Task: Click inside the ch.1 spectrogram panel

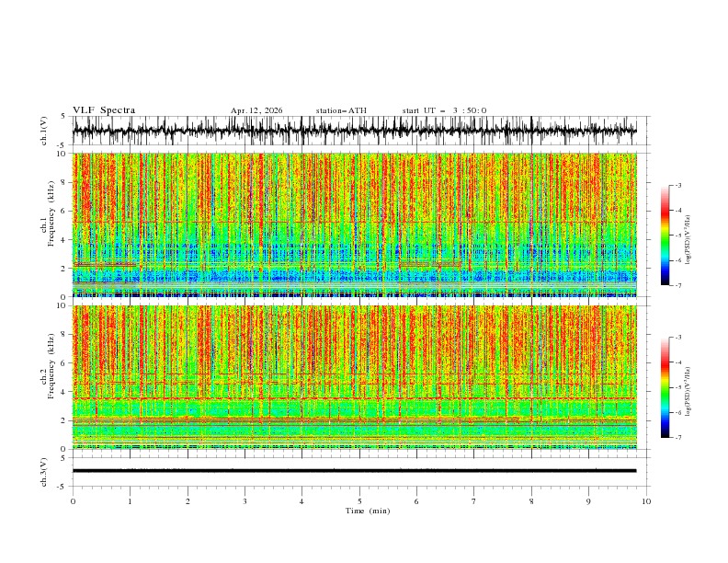Action: pos(354,224)
